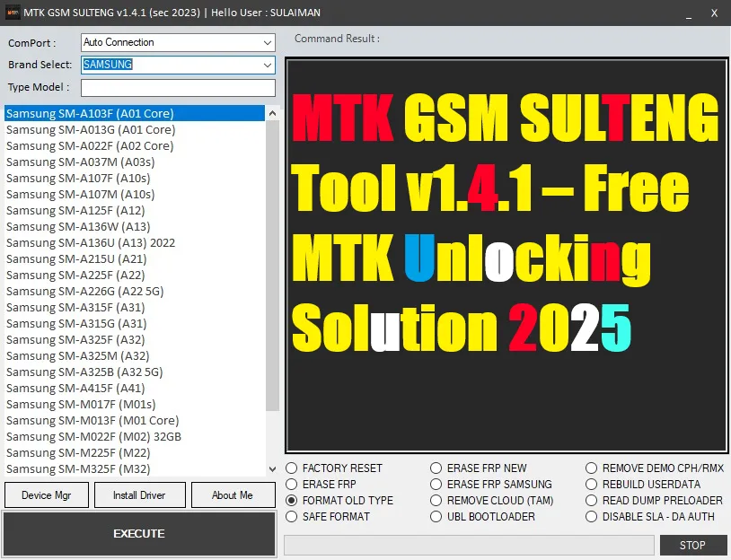Select Samsung SM-A037M (A03s)
Screen dimensions: 731x560
pos(135,162)
